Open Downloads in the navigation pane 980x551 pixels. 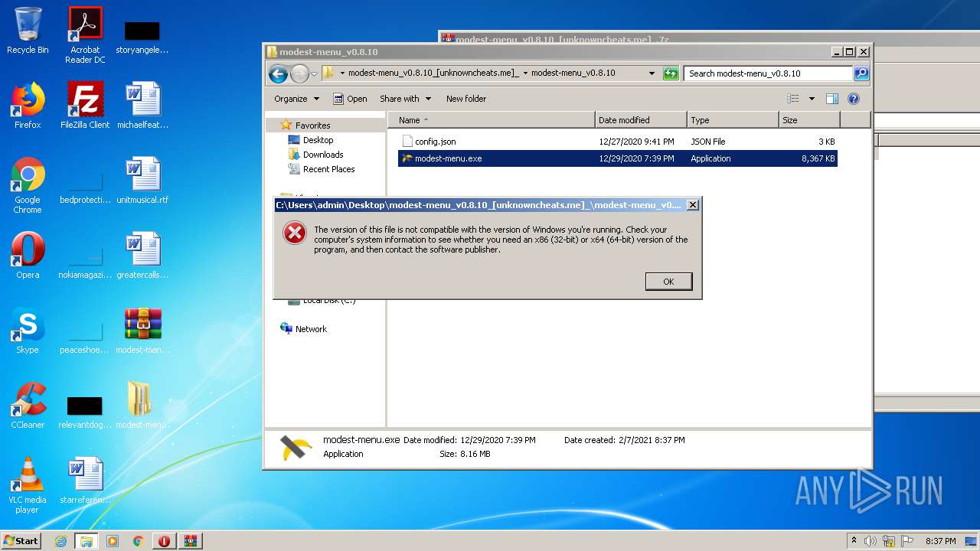323,155
